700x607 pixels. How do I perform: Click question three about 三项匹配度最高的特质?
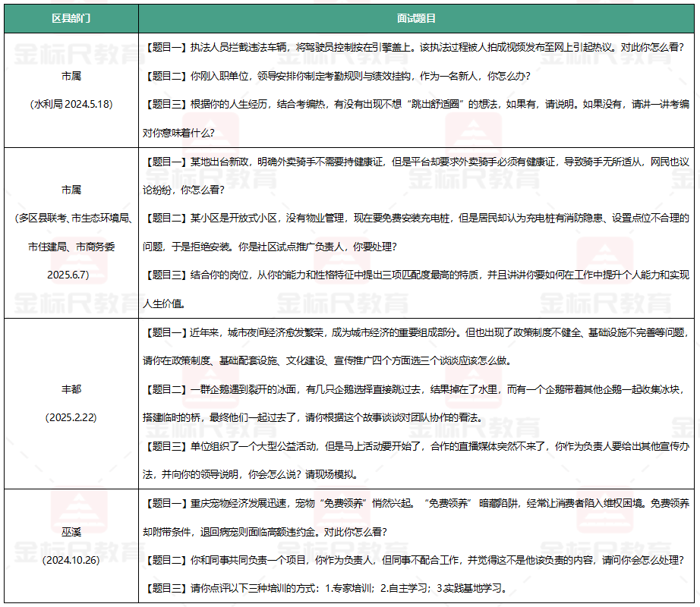pos(416,275)
